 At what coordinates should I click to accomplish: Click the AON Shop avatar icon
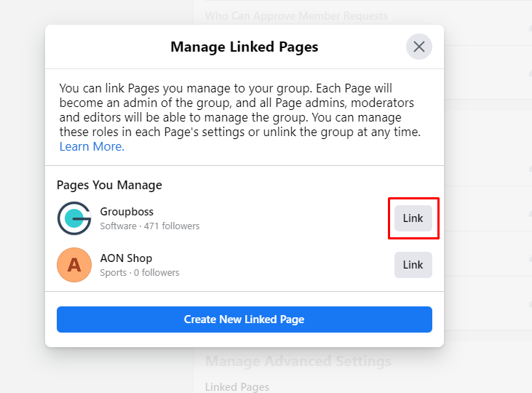point(74,265)
